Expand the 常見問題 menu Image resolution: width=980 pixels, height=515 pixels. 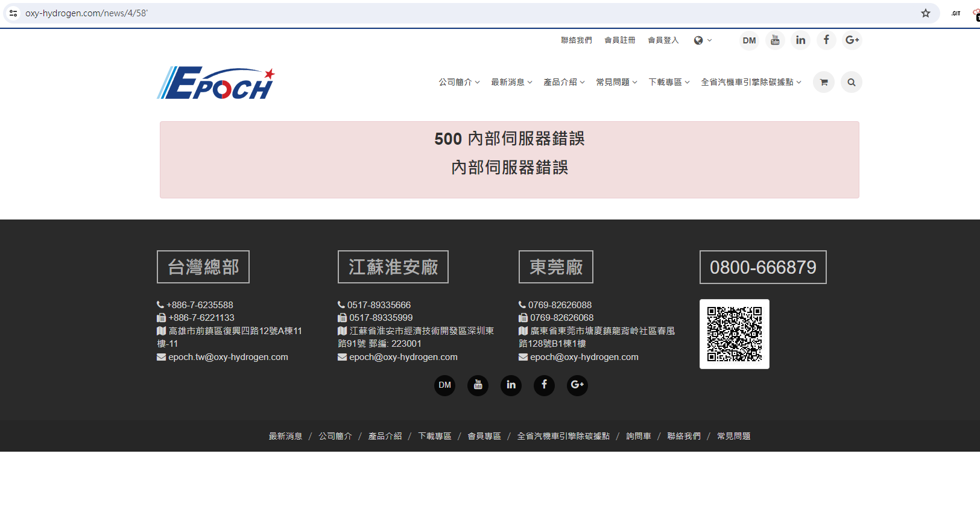[616, 82]
